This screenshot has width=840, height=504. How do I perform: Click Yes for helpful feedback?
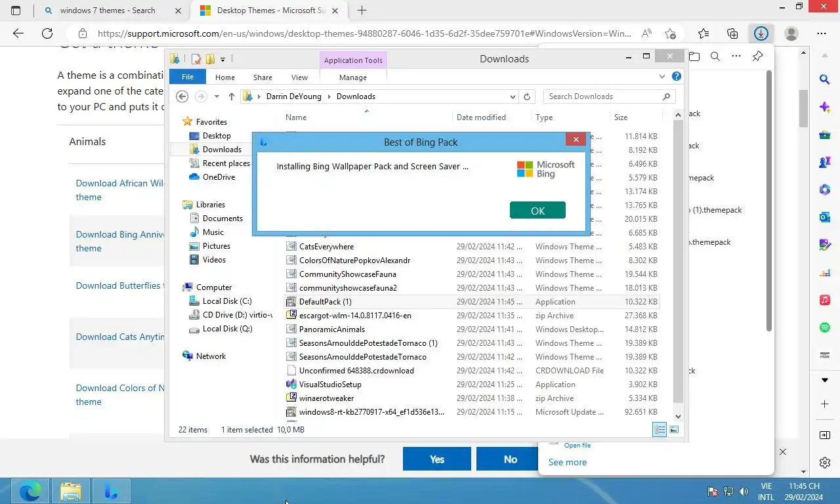(437, 459)
